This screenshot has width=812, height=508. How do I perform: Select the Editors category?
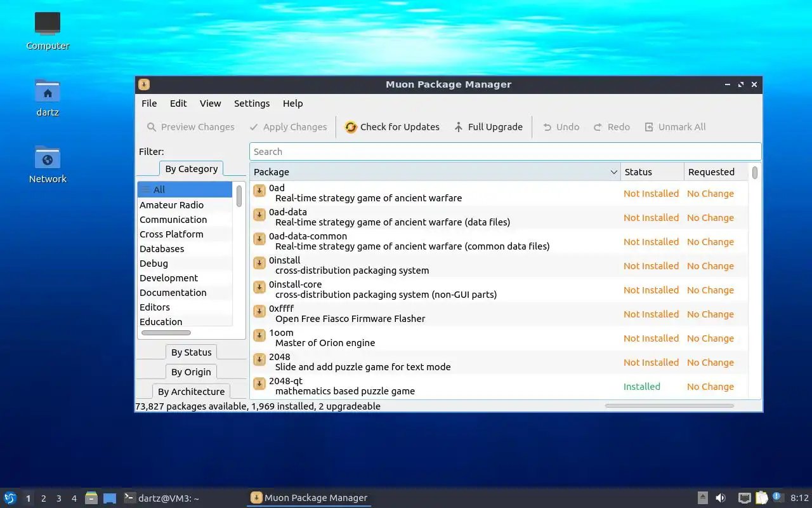point(185,307)
